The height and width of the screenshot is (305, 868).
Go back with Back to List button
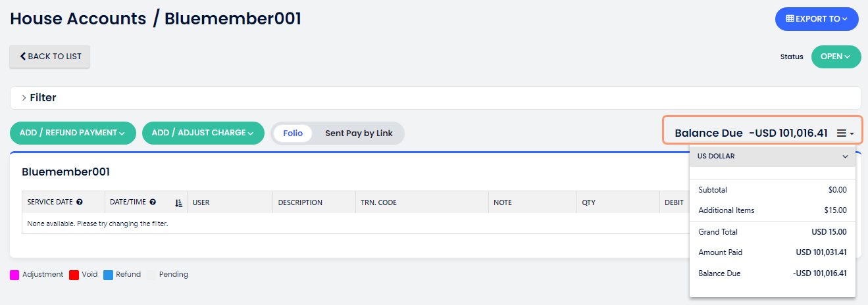pos(50,57)
